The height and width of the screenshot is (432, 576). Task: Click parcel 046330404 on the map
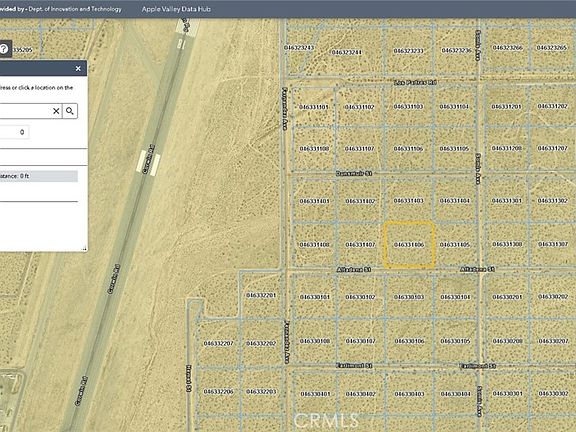click(456, 394)
